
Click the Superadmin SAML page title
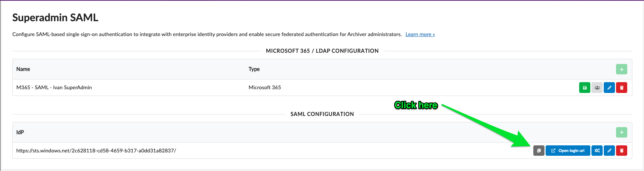point(55,17)
